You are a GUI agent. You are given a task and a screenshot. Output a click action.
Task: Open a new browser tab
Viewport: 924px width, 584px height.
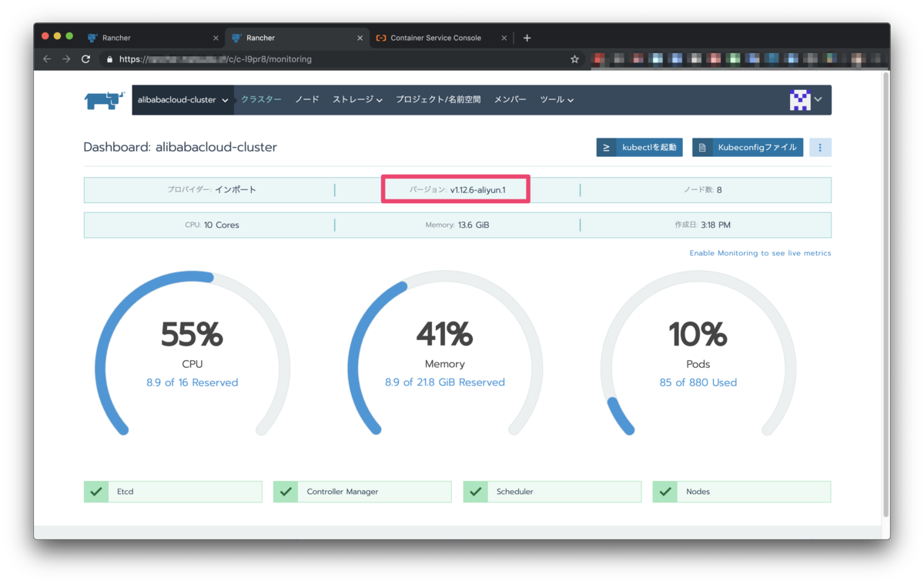[x=527, y=38]
